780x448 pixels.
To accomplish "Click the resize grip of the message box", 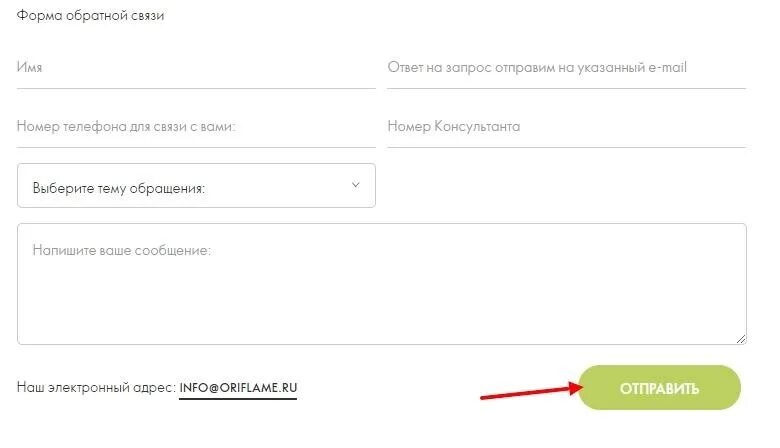I will tap(741, 339).
